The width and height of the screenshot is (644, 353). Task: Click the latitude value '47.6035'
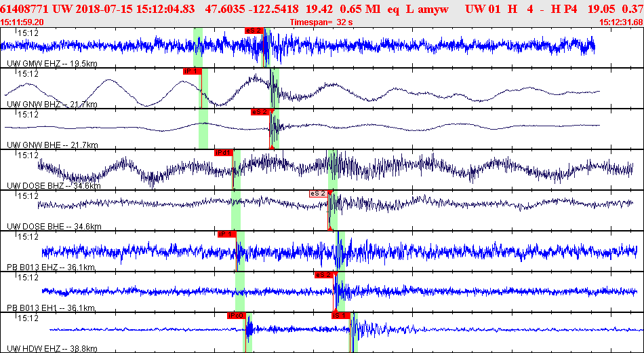[x=224, y=9]
